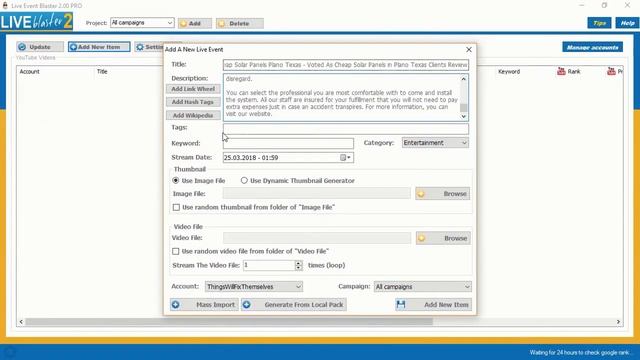The height and width of the screenshot is (360, 640).
Task: Click Generate From Local Pack button
Action: [293, 304]
